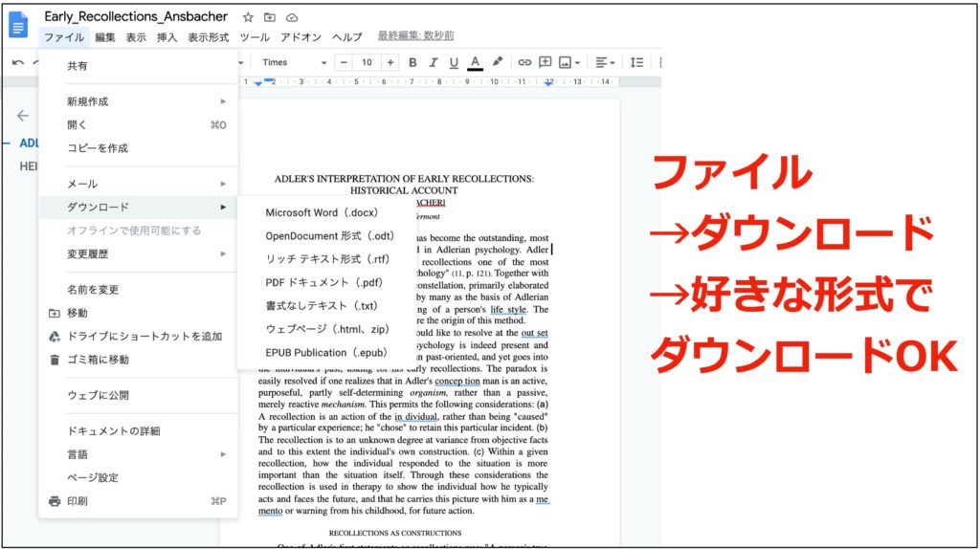Click the right indent marker on ruler

pyautogui.click(x=548, y=83)
